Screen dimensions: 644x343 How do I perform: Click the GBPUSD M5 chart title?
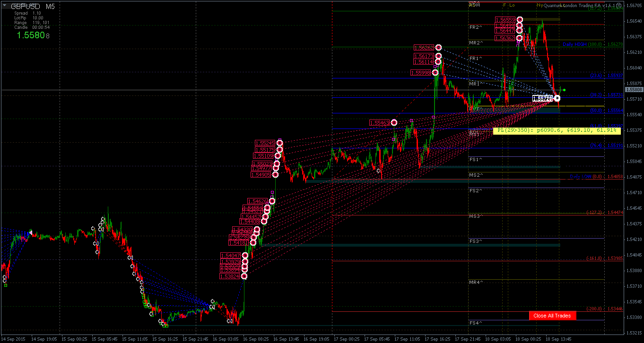click(x=33, y=7)
